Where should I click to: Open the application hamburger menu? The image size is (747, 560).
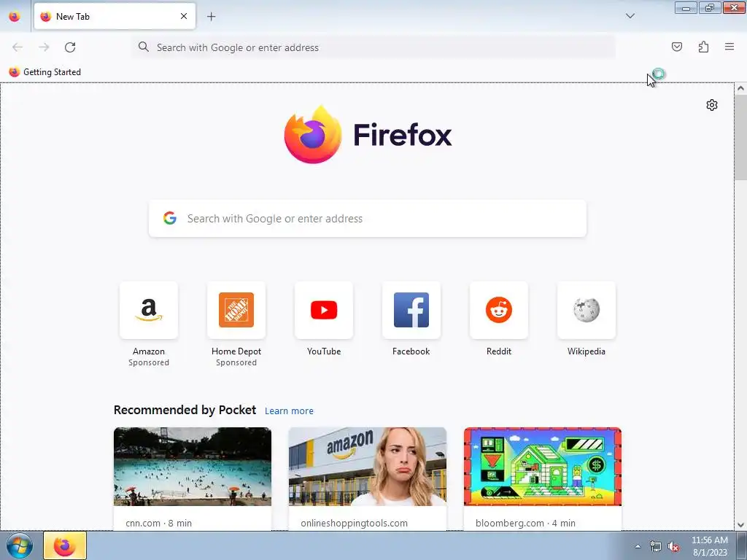[x=729, y=47]
